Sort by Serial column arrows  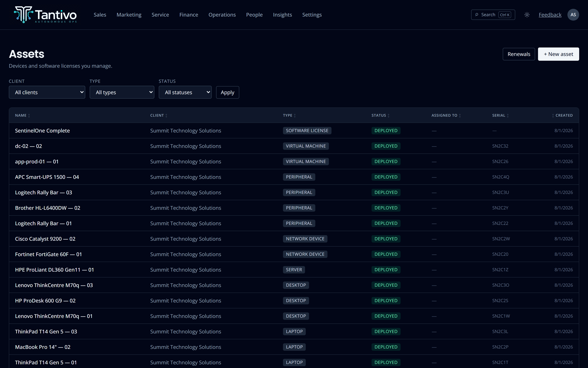click(x=508, y=116)
